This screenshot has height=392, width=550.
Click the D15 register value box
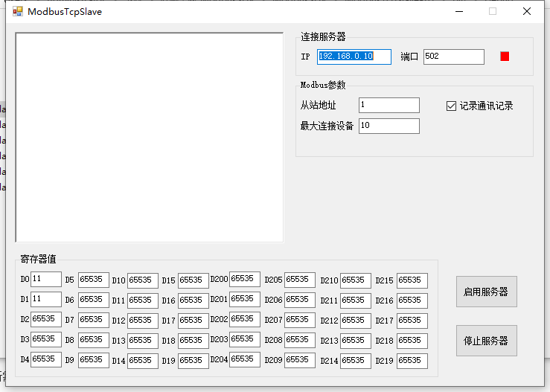click(194, 281)
